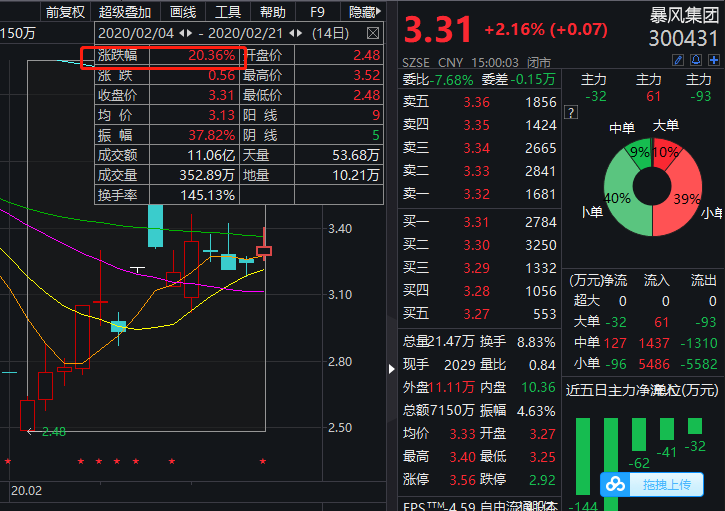Viewport: 725px width, 511px height.
Task: Open the 超级叠加 menu
Action: 125,12
